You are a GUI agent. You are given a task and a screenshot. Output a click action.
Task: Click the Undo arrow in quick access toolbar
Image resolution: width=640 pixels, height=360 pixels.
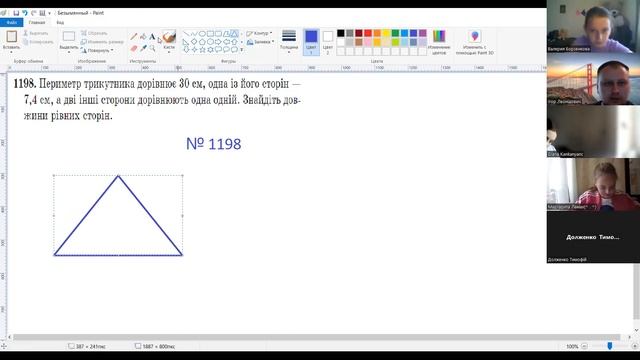coord(24,13)
